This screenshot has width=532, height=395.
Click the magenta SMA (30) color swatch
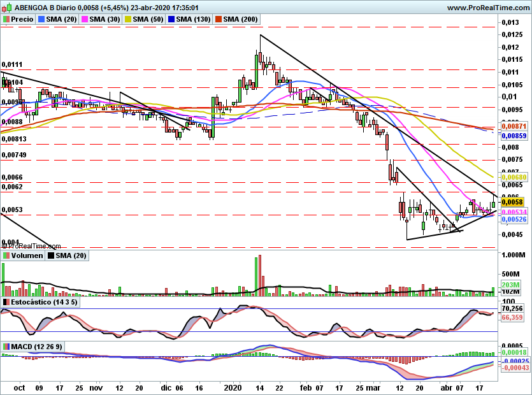point(84,19)
